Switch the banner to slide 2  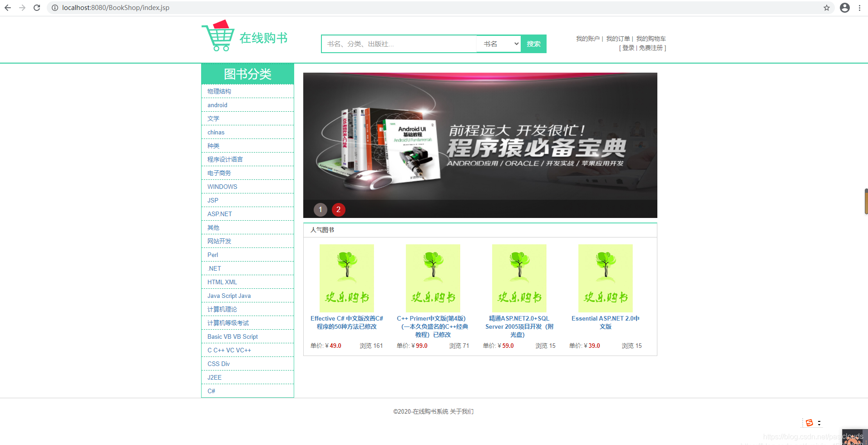(x=339, y=209)
